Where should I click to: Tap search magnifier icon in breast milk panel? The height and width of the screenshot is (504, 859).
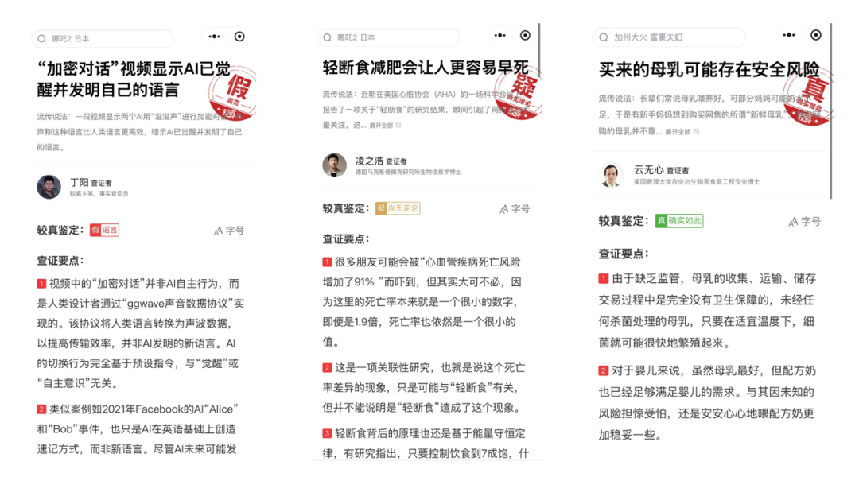click(x=604, y=37)
